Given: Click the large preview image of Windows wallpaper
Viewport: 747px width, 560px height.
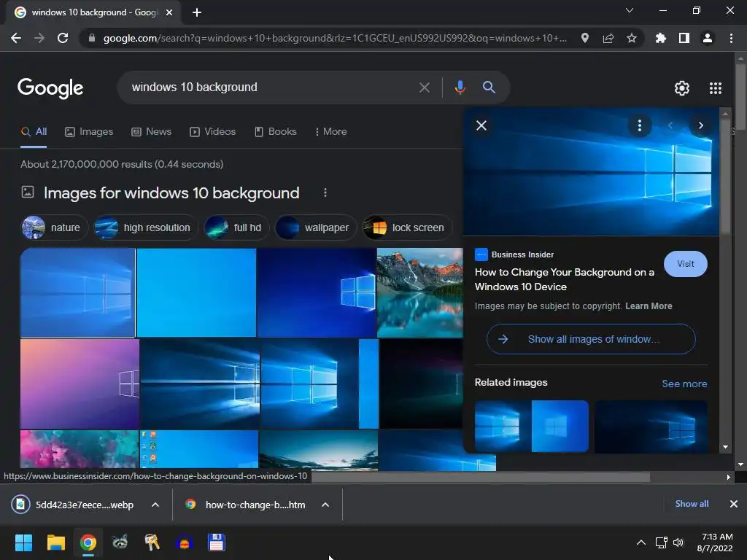Looking at the screenshot, I should [591, 171].
